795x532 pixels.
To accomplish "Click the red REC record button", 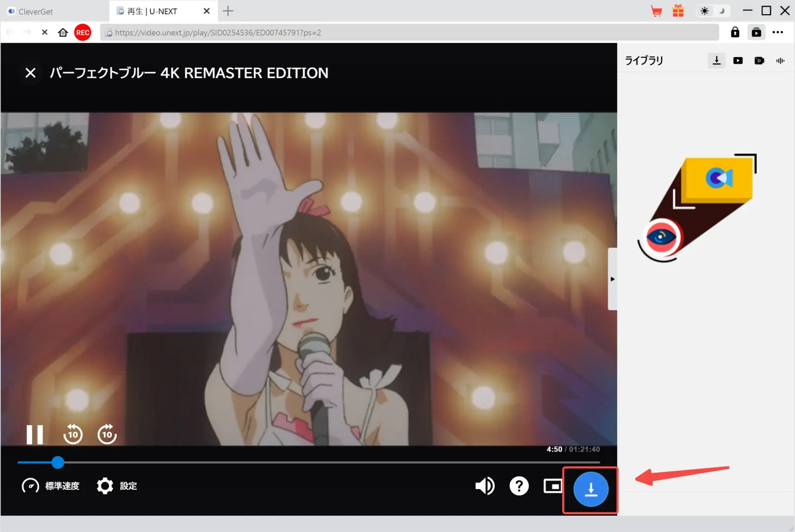I will [x=83, y=33].
